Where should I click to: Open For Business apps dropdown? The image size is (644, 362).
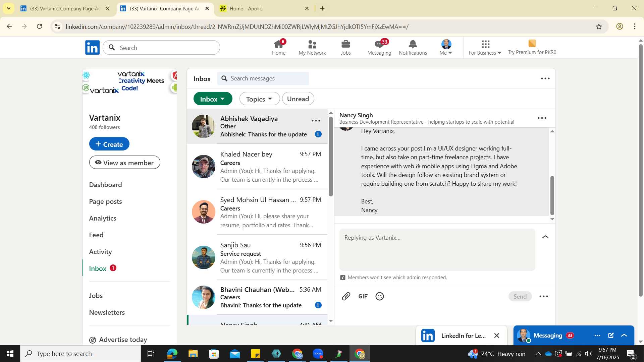(485, 47)
